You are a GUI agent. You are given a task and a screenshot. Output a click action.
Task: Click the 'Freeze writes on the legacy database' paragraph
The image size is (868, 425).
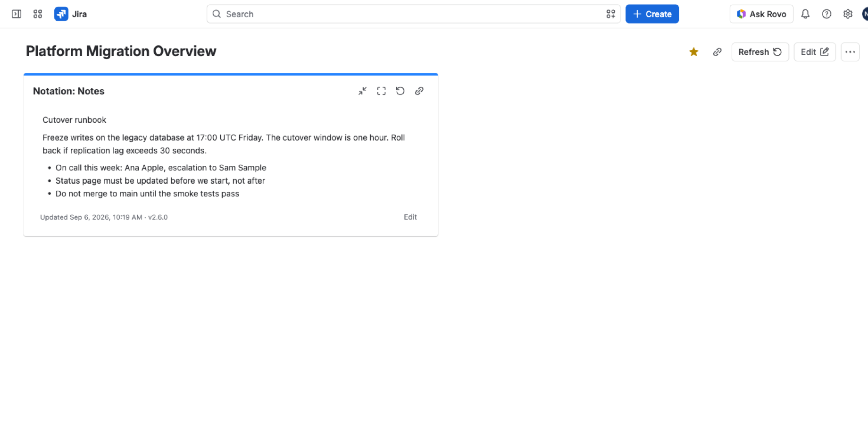tap(224, 144)
